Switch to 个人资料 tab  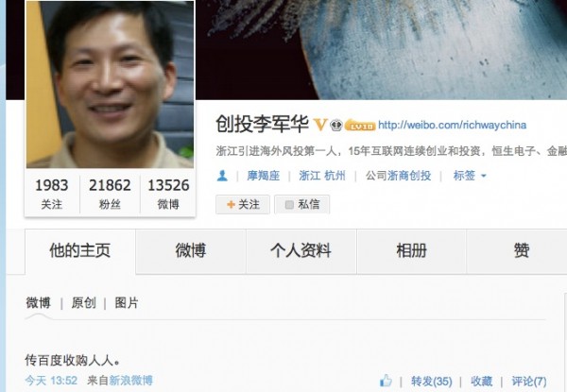pyautogui.click(x=301, y=251)
